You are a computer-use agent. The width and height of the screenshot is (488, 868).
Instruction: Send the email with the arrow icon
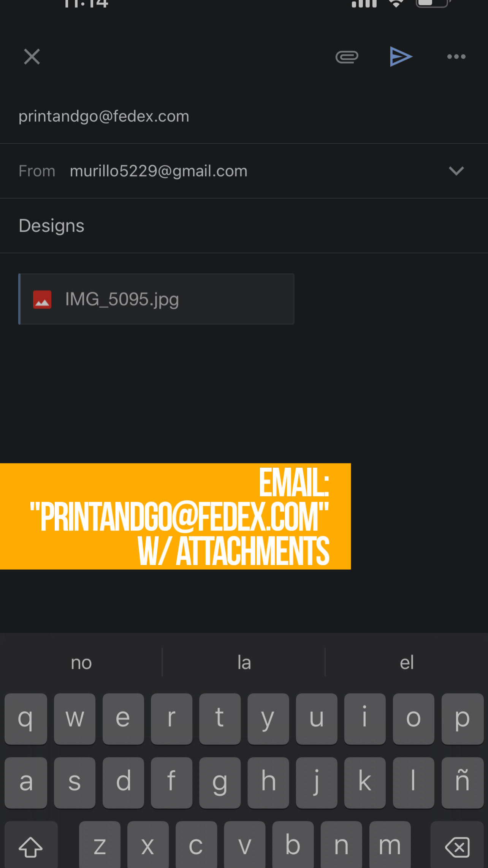pyautogui.click(x=401, y=57)
